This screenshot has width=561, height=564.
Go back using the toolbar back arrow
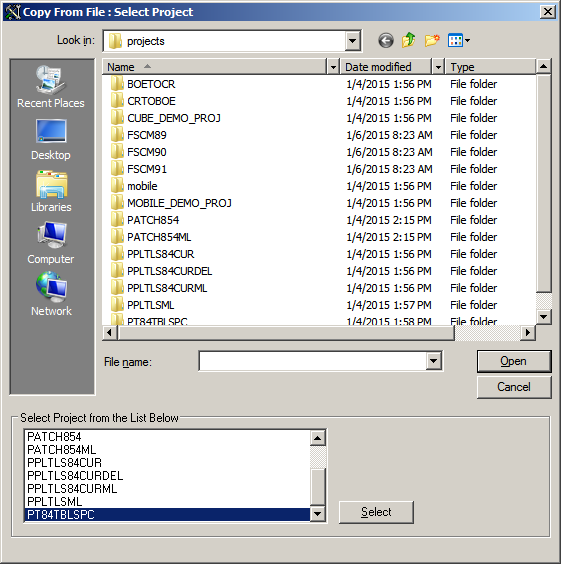point(386,41)
